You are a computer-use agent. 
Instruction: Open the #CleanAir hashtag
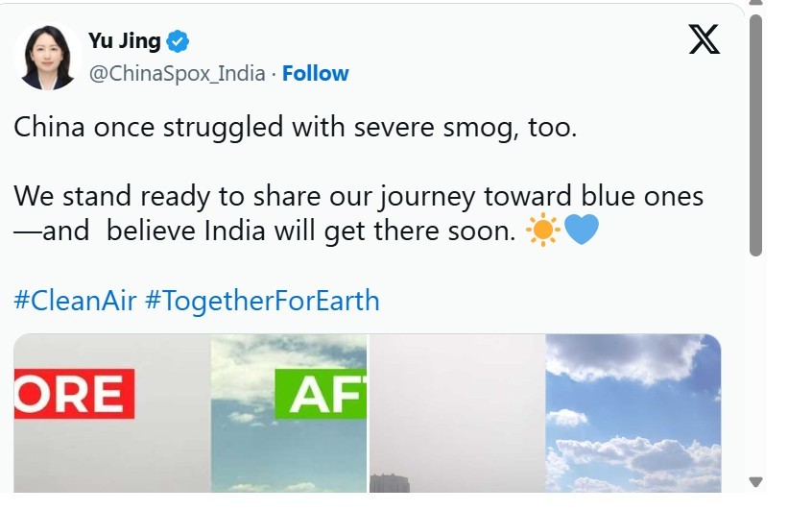click(x=75, y=302)
